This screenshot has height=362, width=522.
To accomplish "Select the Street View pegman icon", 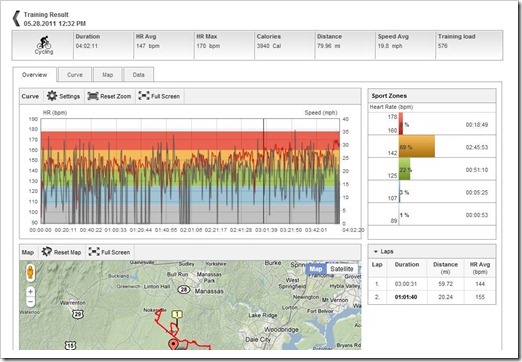I will tap(30, 272).
